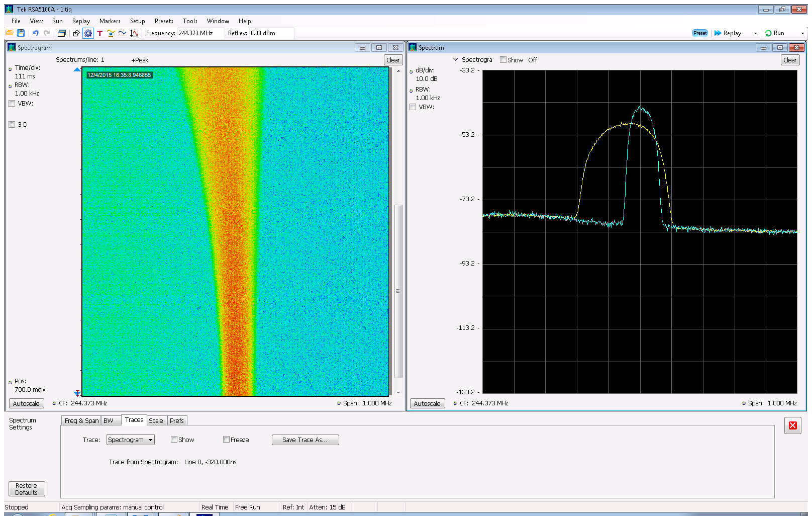Click the yellow marker peak icon
Screen dimensions: 812x516
click(111, 33)
